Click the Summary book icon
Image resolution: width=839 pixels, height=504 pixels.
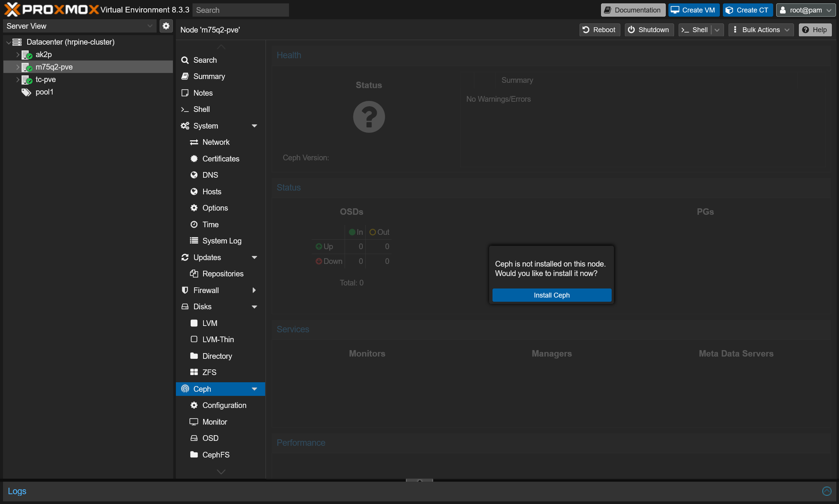pos(185,76)
